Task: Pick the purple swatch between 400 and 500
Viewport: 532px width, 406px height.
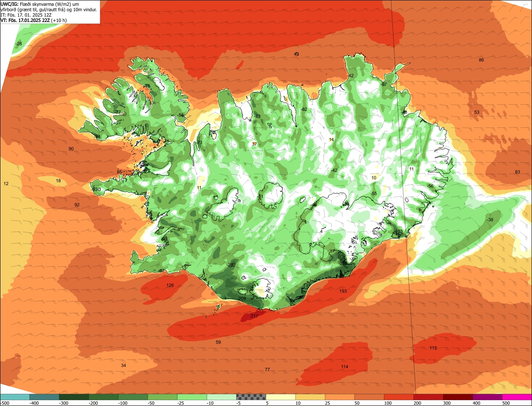Action: (x=487, y=397)
